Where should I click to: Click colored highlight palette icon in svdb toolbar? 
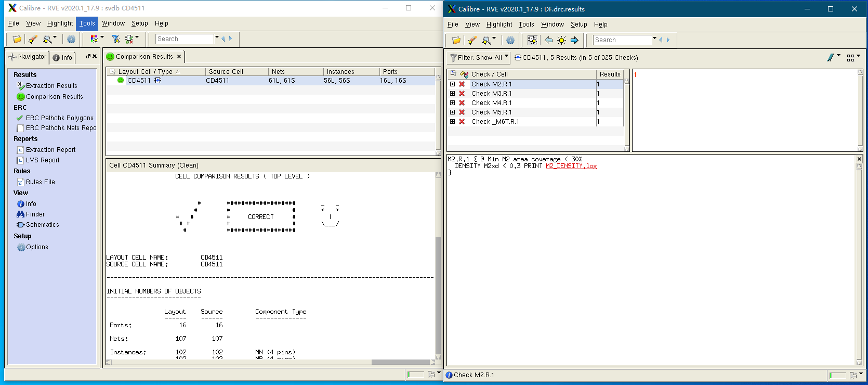pos(94,39)
